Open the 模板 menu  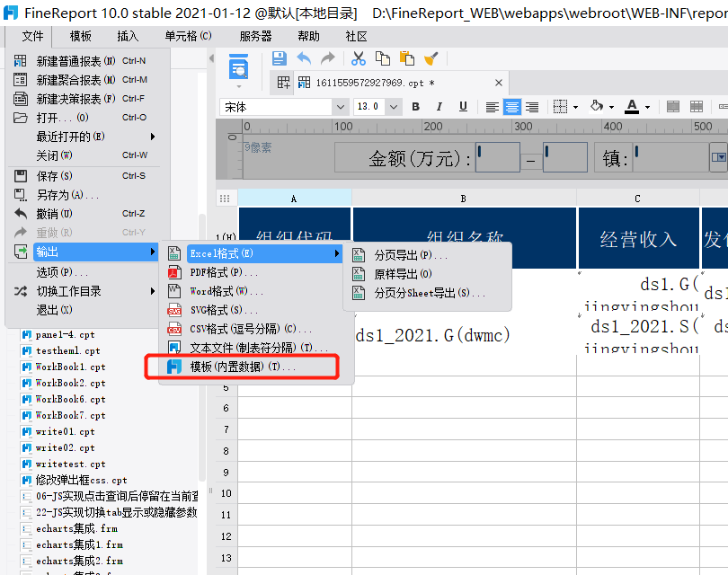(x=80, y=36)
